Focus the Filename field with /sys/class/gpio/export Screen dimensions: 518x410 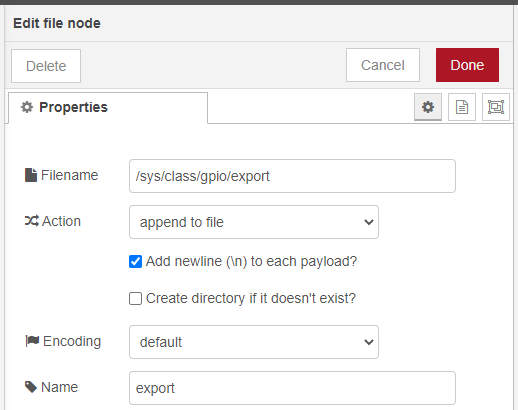[x=292, y=176]
